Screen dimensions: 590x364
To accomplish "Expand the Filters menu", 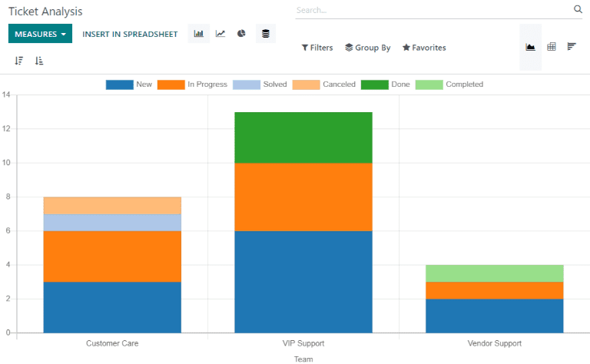I will tap(317, 48).
